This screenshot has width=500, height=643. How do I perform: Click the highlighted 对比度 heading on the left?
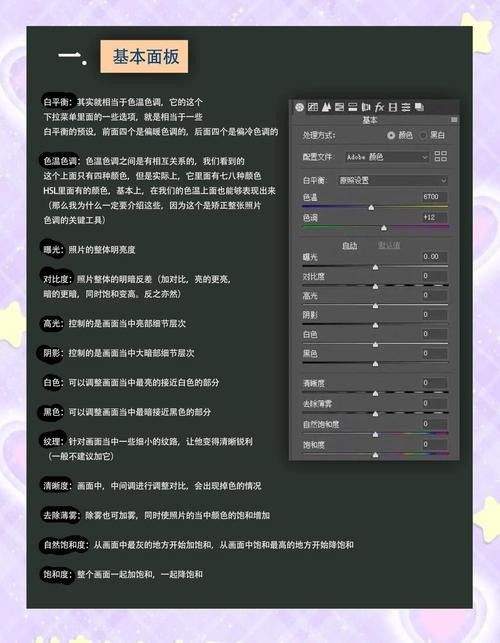click(x=58, y=279)
